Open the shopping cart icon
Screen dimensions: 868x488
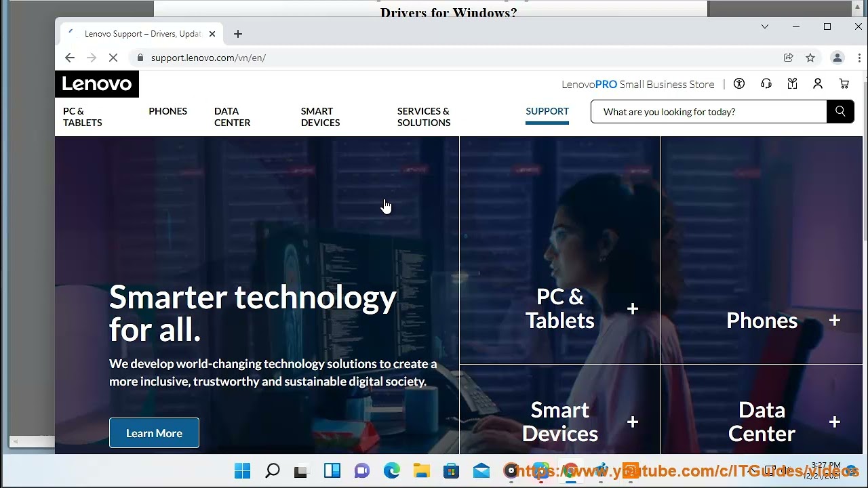pos(844,83)
